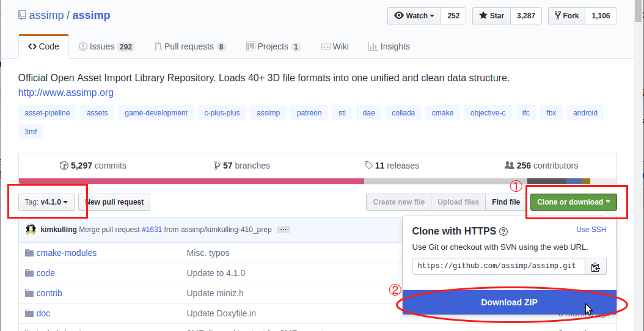Expand commit message ellipsis button

283,230
